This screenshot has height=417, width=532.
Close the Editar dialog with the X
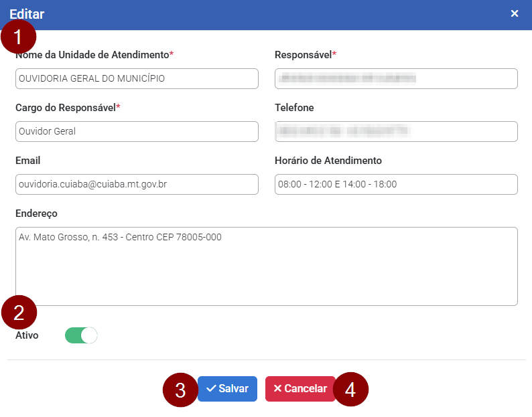coord(515,13)
